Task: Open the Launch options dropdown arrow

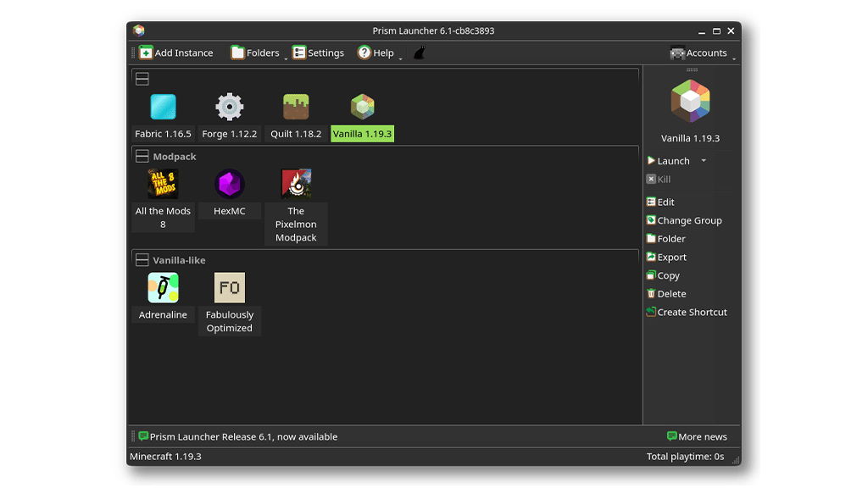Action: click(704, 160)
